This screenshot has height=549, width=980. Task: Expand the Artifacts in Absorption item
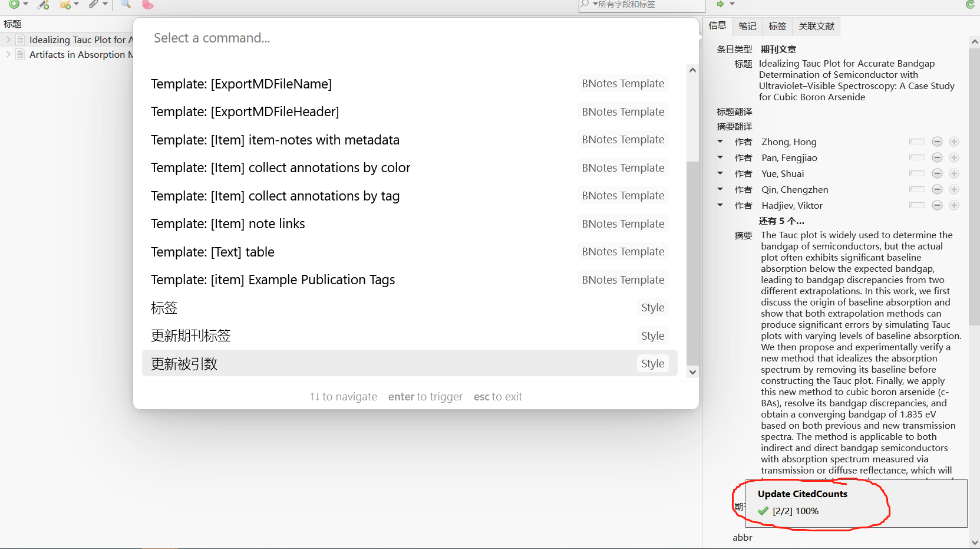(x=7, y=54)
